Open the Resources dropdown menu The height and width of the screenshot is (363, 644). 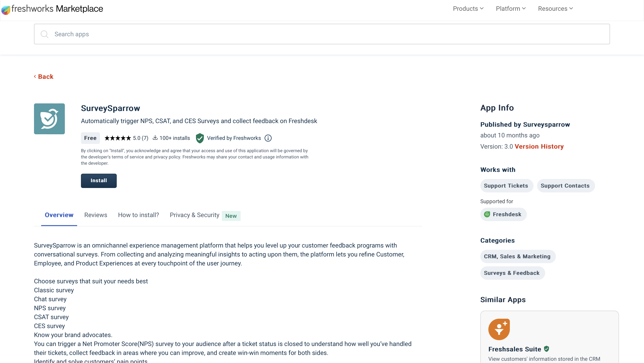coord(555,9)
